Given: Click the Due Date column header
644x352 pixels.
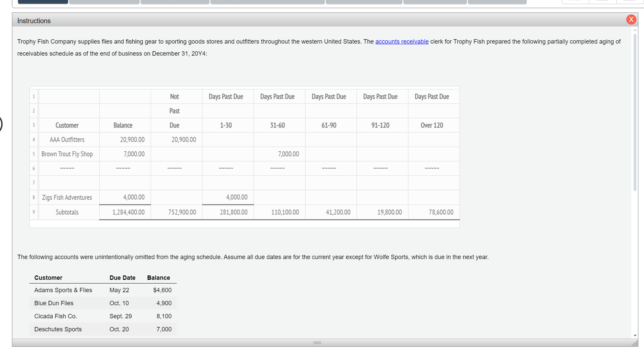Looking at the screenshot, I should [x=122, y=278].
